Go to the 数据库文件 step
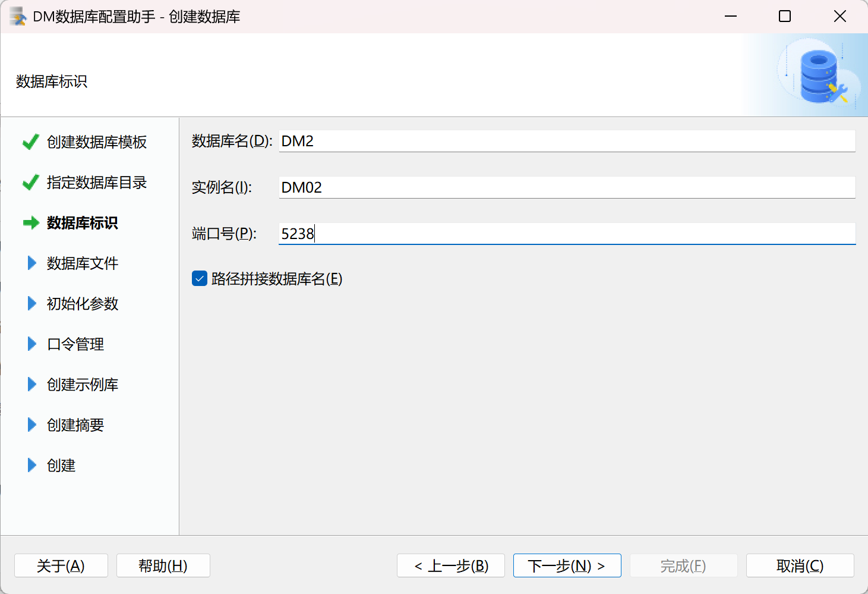Viewport: 868px width, 594px height. [83, 263]
